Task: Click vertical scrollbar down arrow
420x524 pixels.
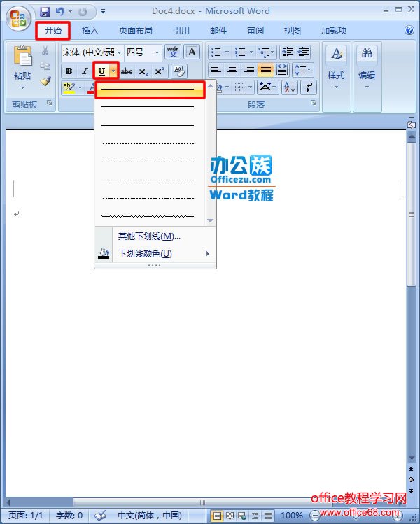Action: point(412,458)
